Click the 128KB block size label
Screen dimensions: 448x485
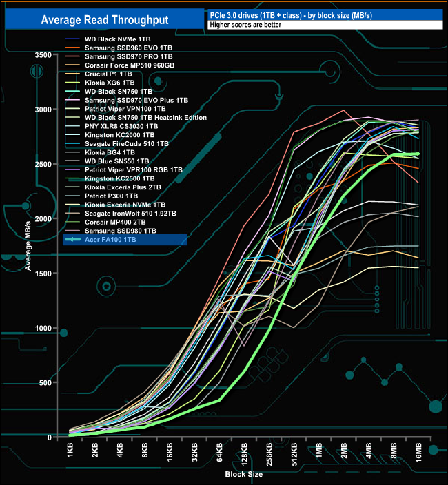(244, 454)
